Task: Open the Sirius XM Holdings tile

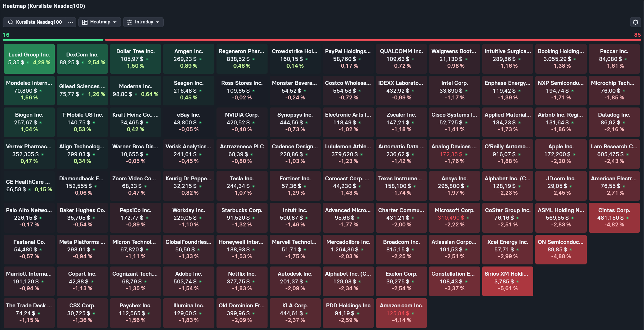Action: [507, 281]
